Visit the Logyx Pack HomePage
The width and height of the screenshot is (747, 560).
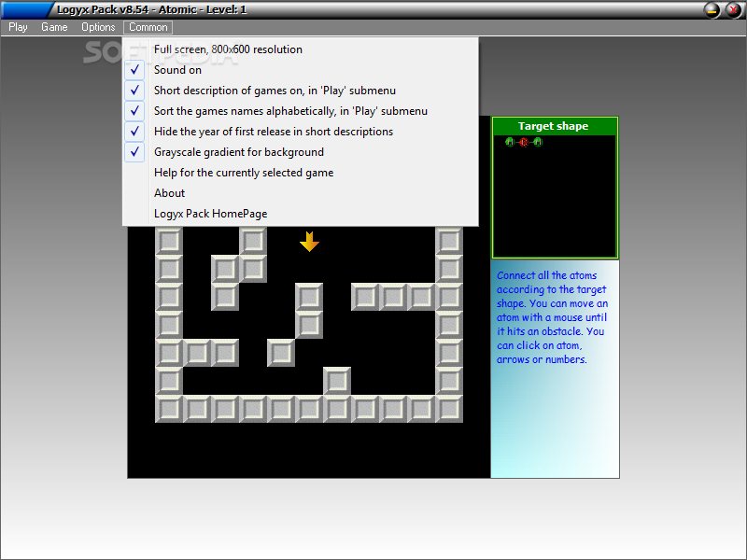click(300, 213)
